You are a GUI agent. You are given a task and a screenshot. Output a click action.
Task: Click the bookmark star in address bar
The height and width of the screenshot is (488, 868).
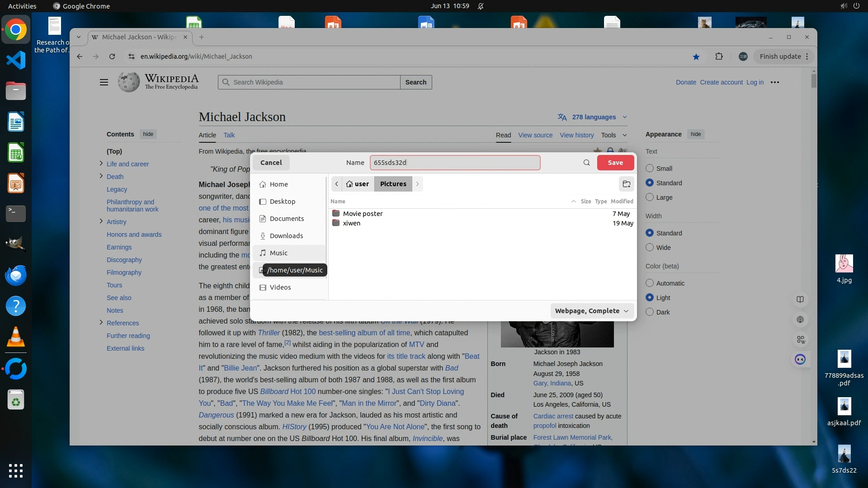tap(696, 56)
